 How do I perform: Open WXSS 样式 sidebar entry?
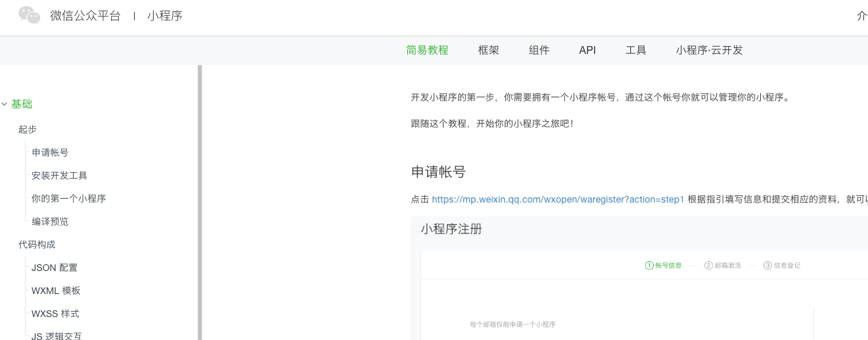tap(55, 314)
